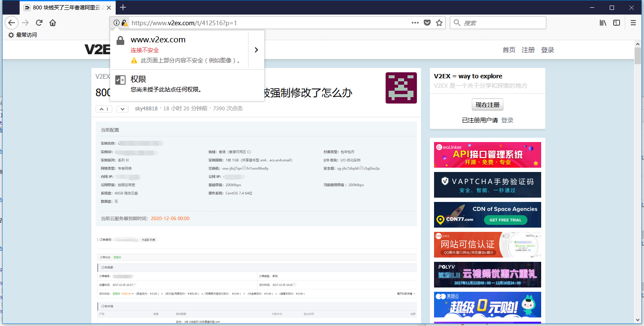Image resolution: width=644 pixels, height=326 pixels.
Task: Open the 最常访问 bookmarks folder
Action: click(23, 35)
